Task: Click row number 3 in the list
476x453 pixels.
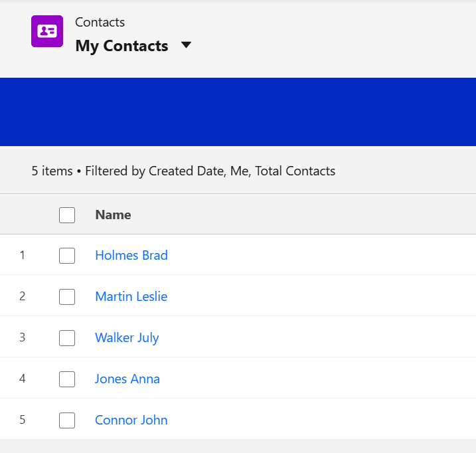Action: [23, 337]
